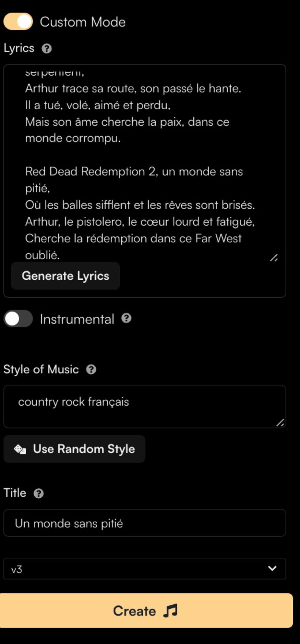Screen dimensions: 300x644
Task: Click the lyrics box resize handle
Action: click(x=274, y=258)
